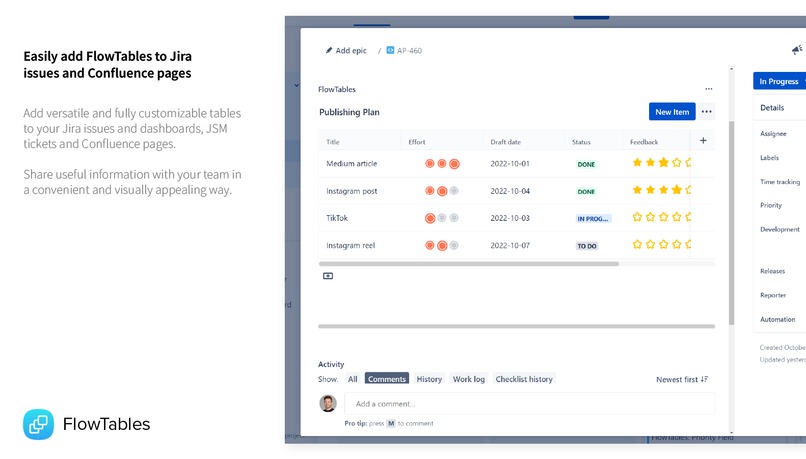Click the AP-460 issue type icon
This screenshot has height=459, width=806.
tap(390, 50)
